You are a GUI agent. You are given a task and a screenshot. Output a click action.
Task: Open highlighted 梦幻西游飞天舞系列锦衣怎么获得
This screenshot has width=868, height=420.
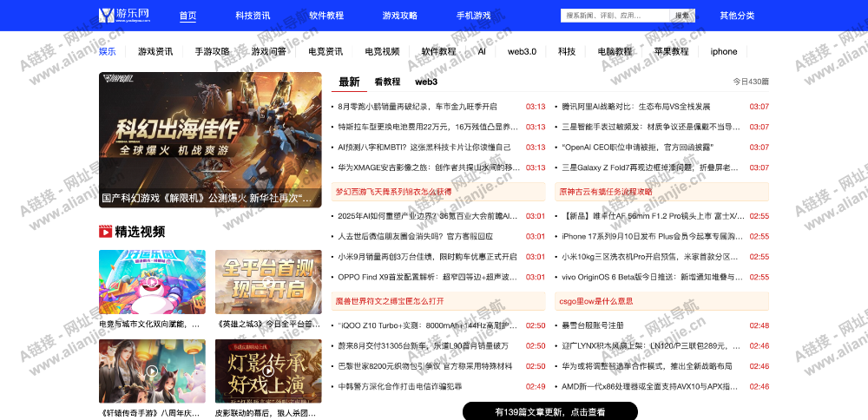[x=438, y=192]
